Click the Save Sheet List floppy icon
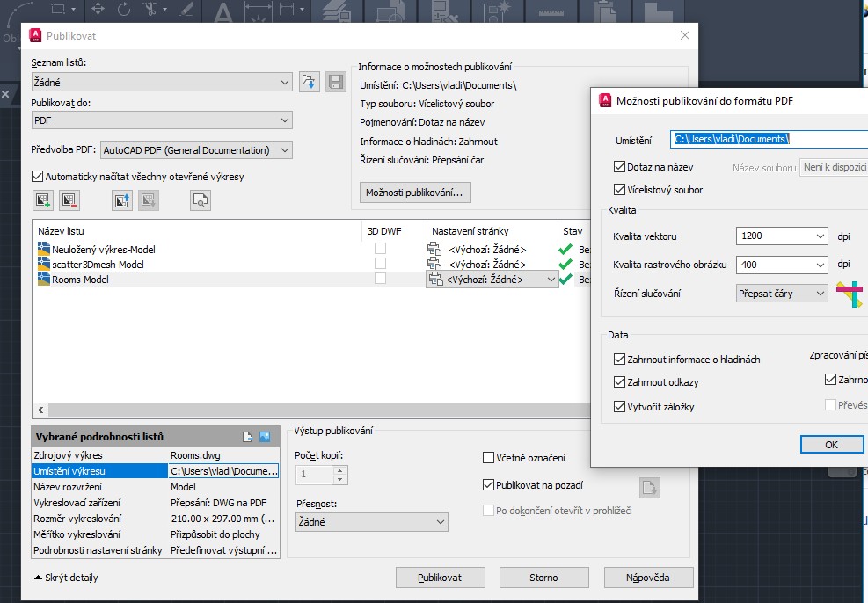The width and height of the screenshot is (868, 603). 335,82
